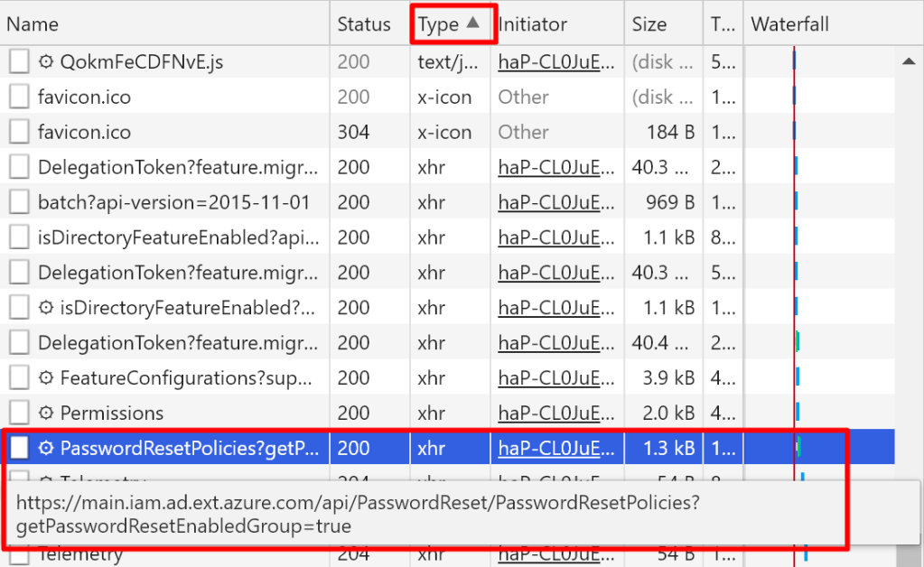Open initiator link on Permissions row
This screenshot has width=924, height=567.
(x=556, y=413)
